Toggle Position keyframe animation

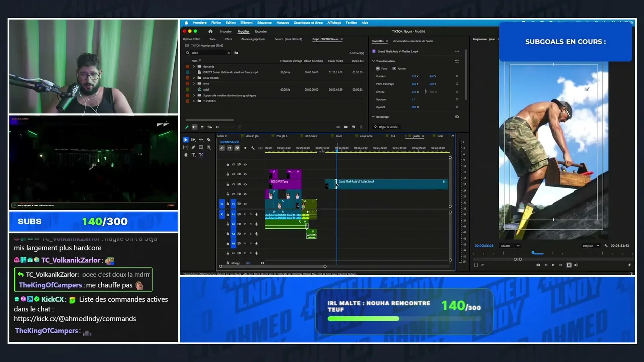(x=457, y=76)
